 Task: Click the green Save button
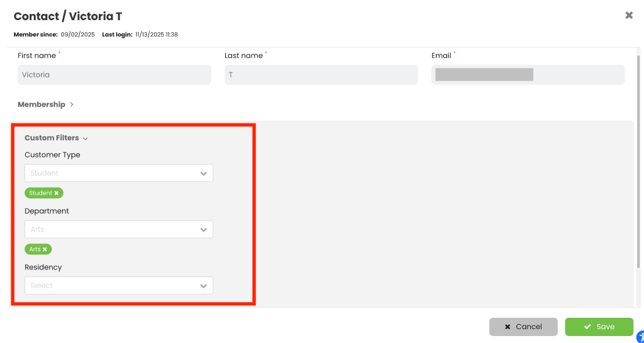(x=599, y=327)
